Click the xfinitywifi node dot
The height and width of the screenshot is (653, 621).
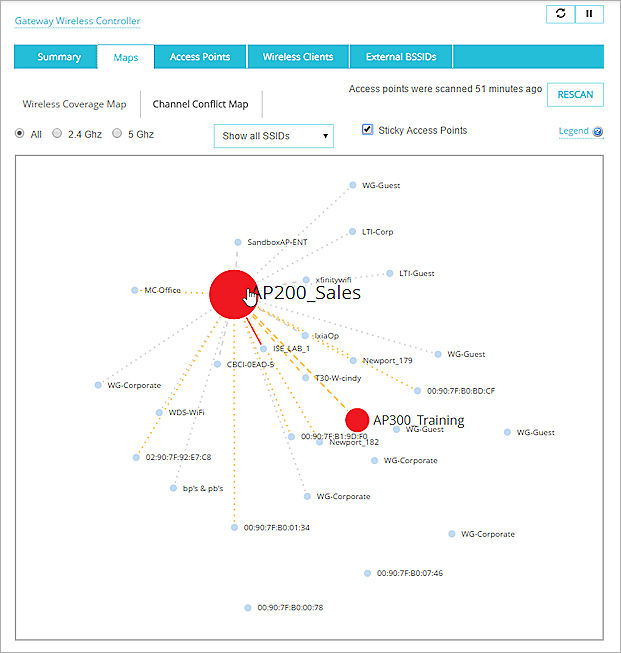coord(306,280)
